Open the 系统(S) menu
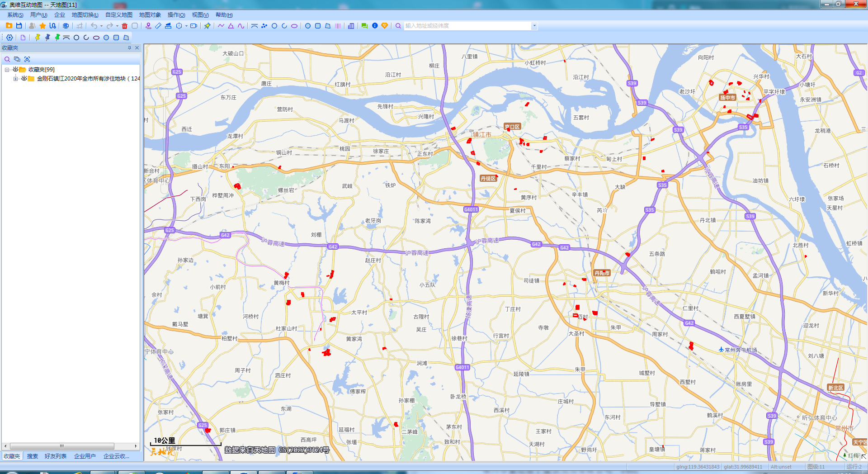 [x=15, y=15]
